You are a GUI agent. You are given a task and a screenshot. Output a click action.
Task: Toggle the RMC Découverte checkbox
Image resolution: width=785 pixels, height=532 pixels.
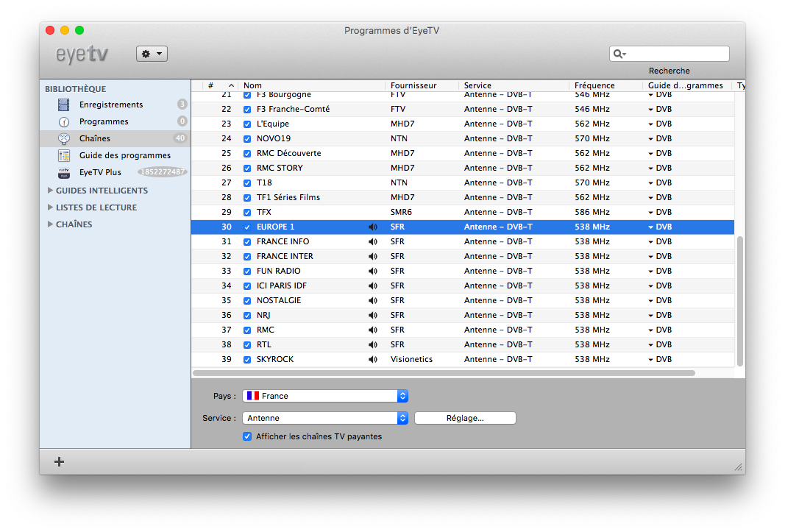pos(247,153)
